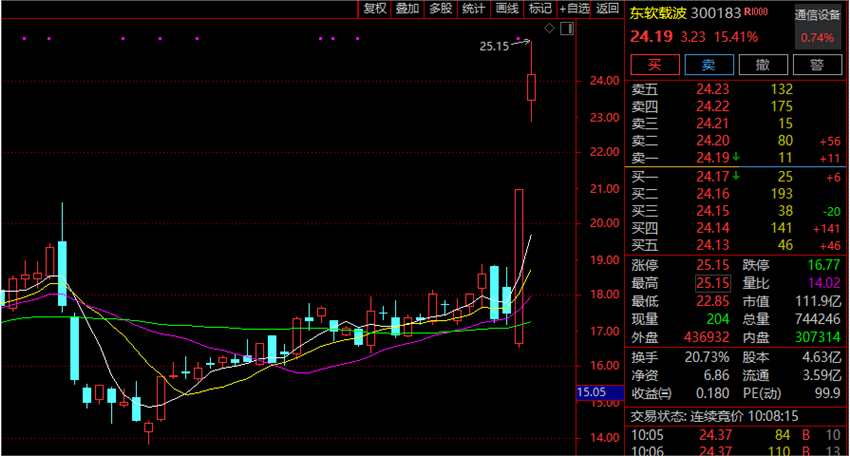Viewport: 850px width, 456px height.
Task: Click 外盘 value 436932
Action: click(x=706, y=337)
